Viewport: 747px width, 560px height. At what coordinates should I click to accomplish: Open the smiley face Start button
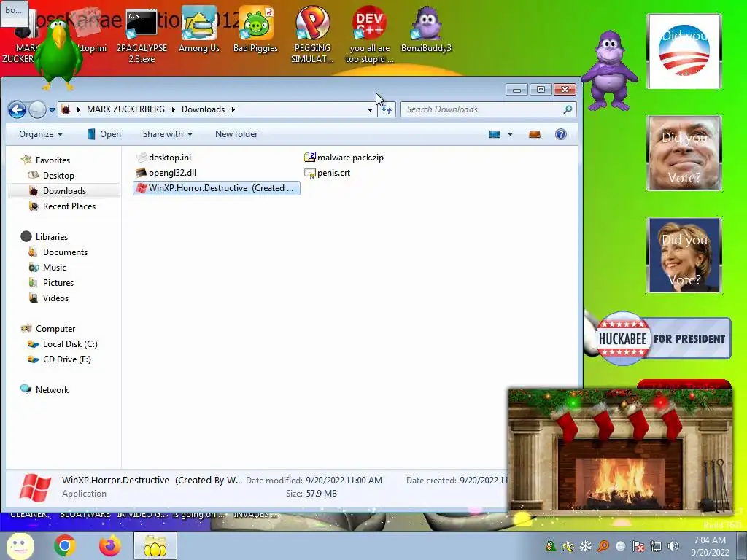click(20, 545)
